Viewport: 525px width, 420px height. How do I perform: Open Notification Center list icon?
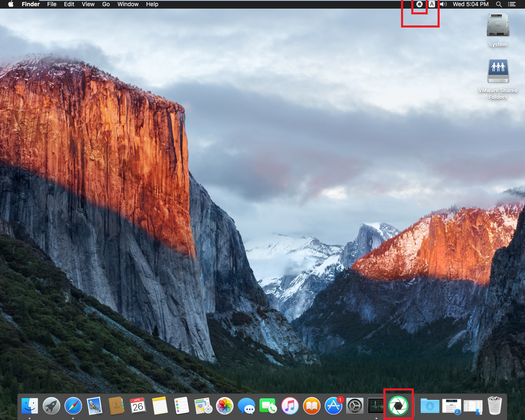511,4
